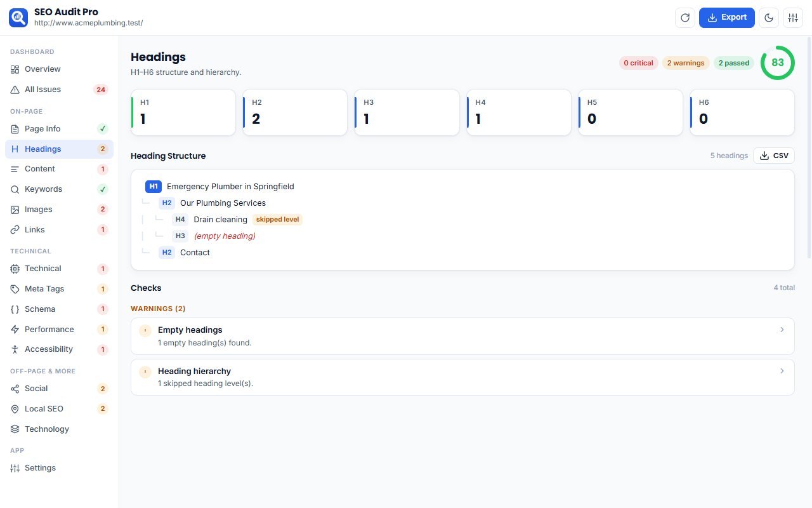Viewport: 812px width, 508px height.
Task: Click the 'skipped level' tag
Action: (278, 220)
